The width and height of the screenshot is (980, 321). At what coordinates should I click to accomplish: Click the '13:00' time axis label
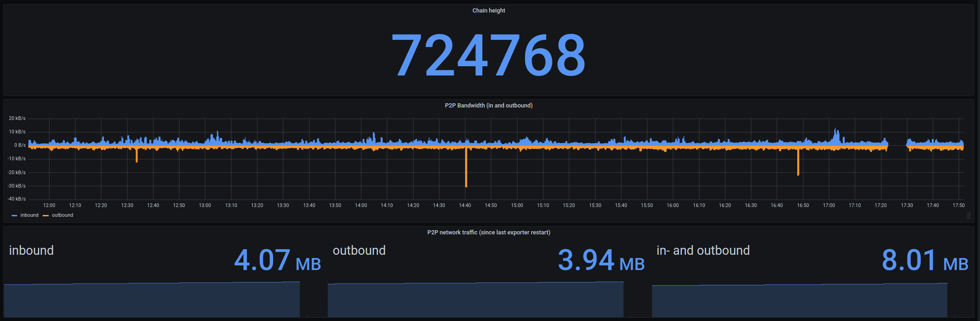pos(205,206)
